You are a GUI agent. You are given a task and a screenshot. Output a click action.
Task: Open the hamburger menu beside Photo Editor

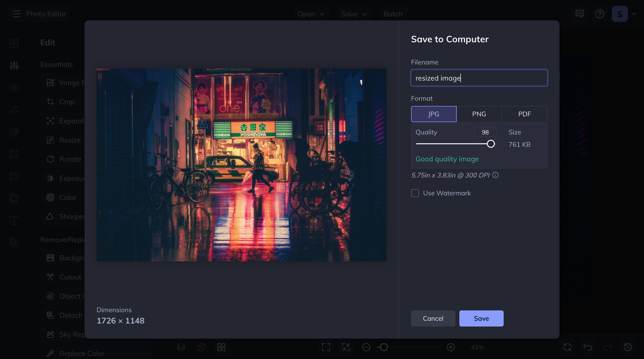coord(16,14)
